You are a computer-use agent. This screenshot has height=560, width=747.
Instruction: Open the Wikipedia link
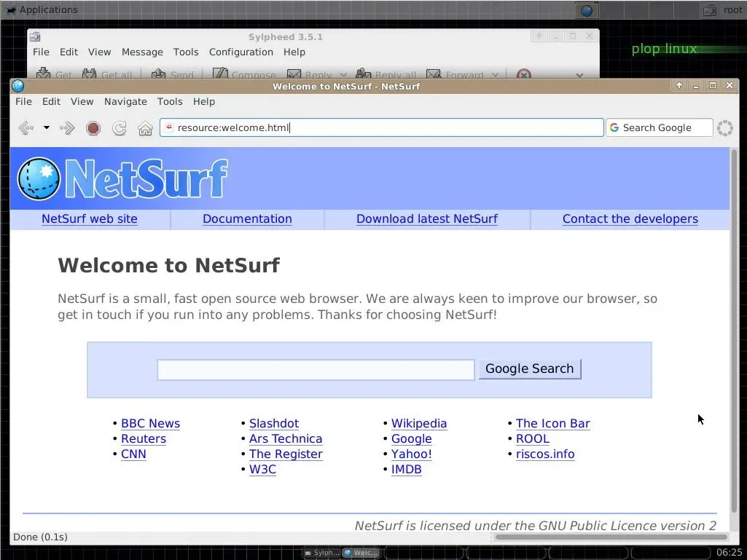(x=419, y=423)
